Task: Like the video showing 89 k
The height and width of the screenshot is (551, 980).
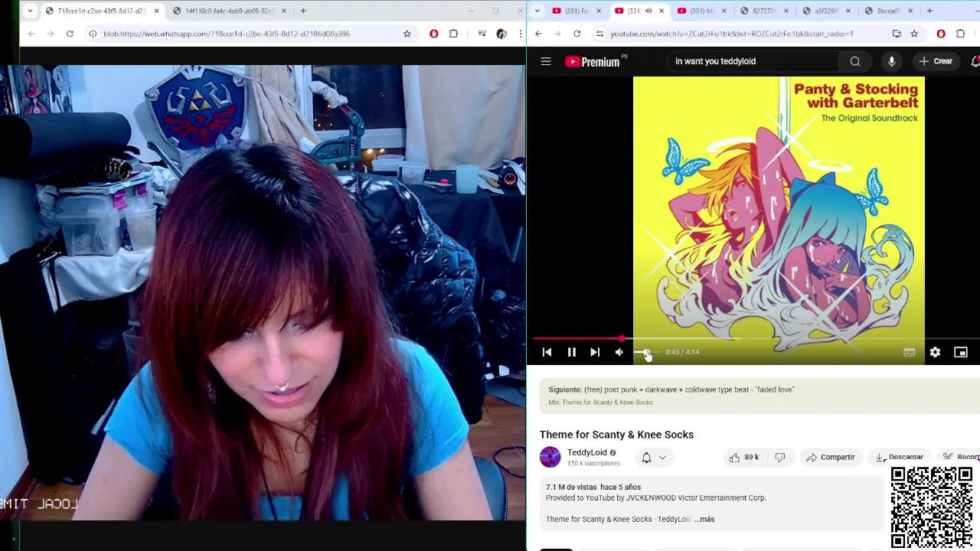Action: click(743, 457)
